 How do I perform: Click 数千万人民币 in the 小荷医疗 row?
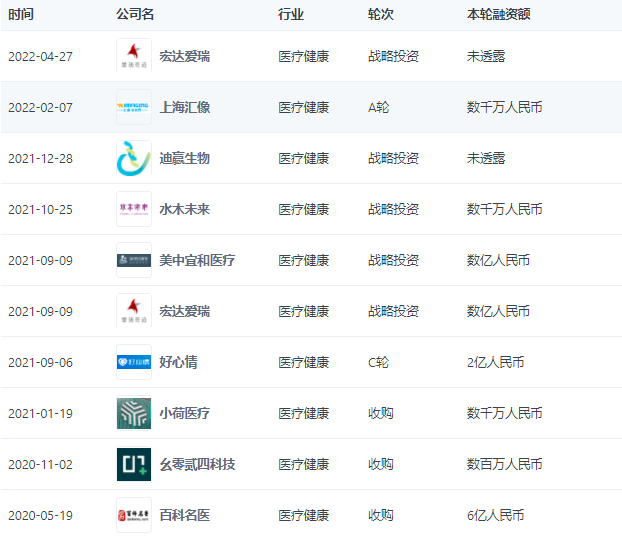pyautogui.click(x=505, y=413)
